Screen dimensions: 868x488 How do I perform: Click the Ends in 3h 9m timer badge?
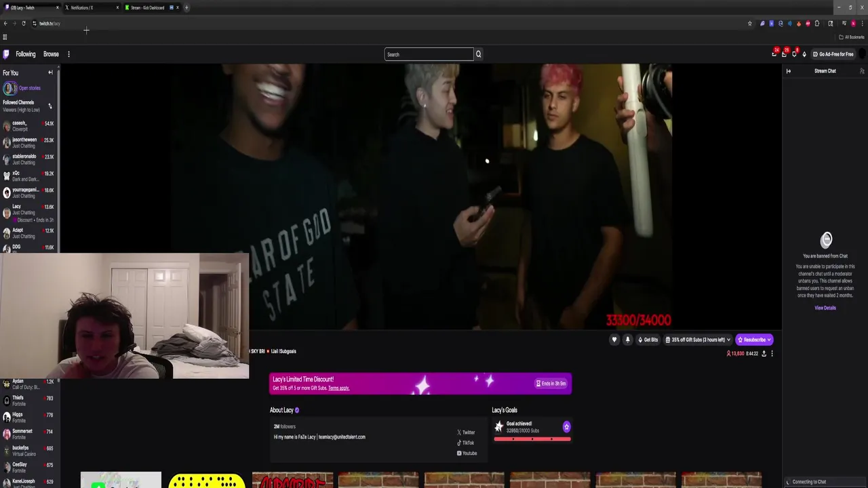click(x=551, y=384)
